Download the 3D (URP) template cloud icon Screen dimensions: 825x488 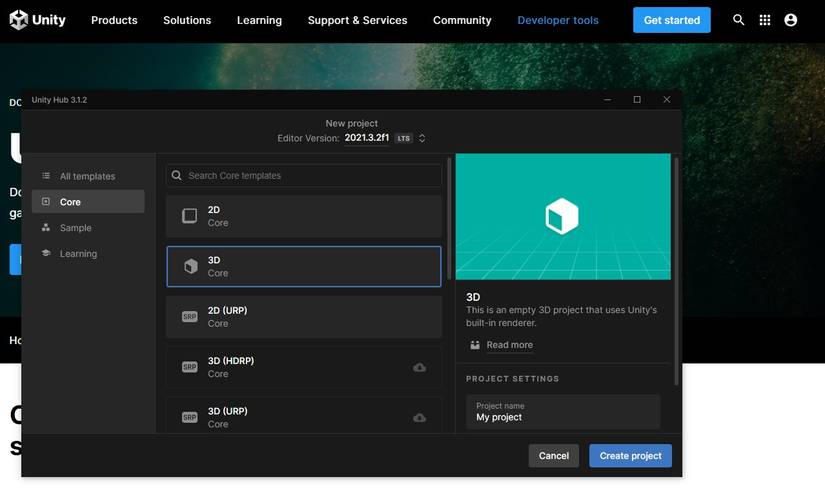click(x=419, y=417)
